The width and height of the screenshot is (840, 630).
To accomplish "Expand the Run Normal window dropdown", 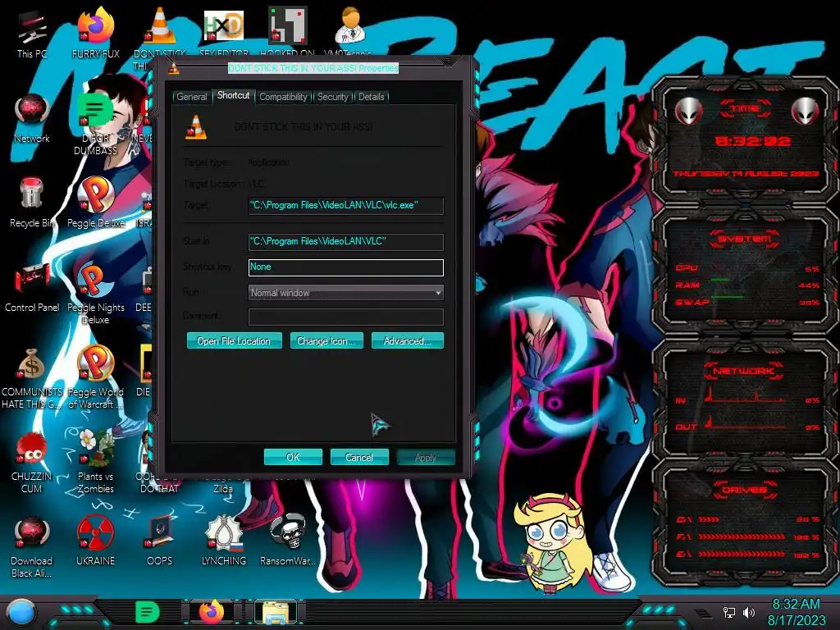I will pyautogui.click(x=346, y=293).
